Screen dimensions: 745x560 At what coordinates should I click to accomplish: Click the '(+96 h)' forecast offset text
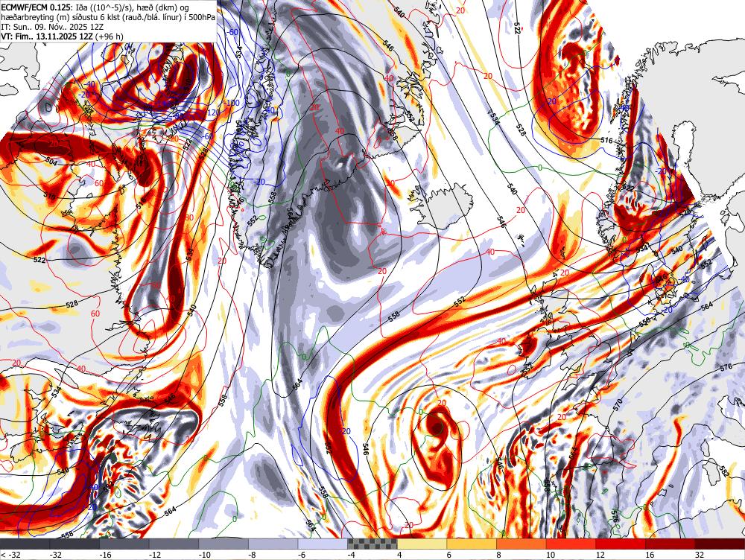click(110, 36)
